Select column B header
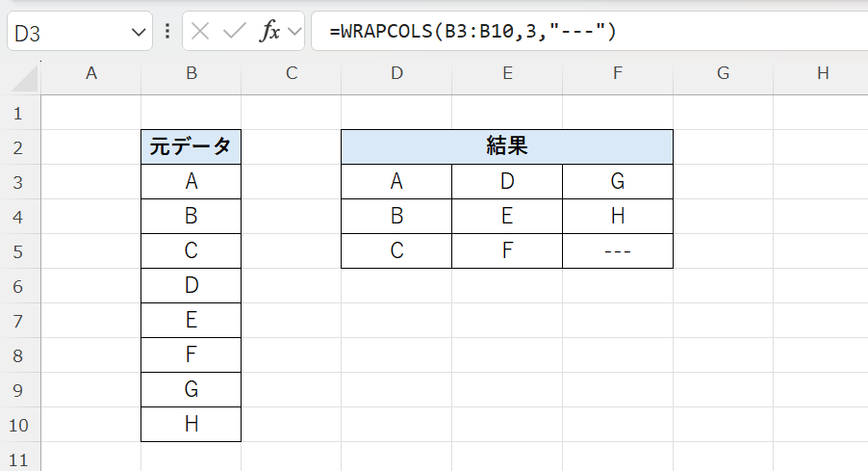Image resolution: width=868 pixels, height=471 pixels. (191, 73)
